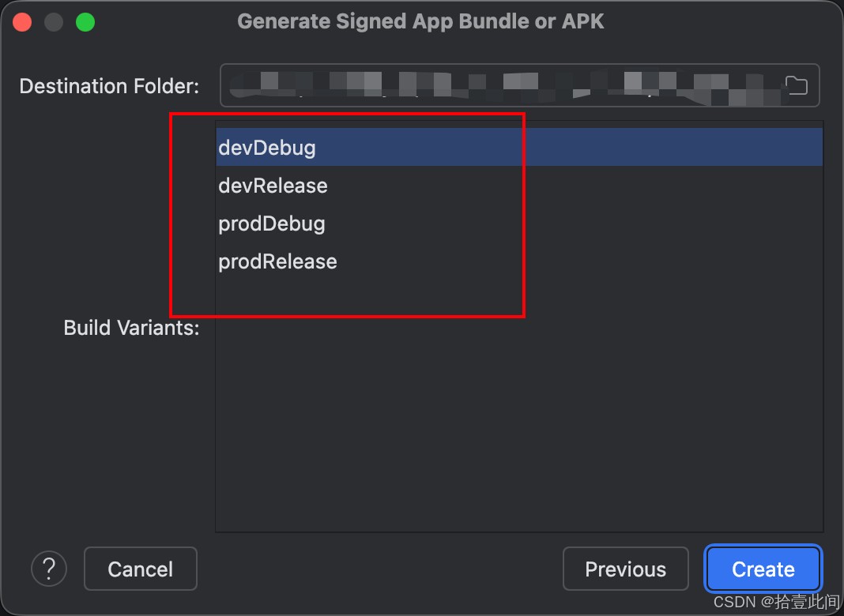Image resolution: width=844 pixels, height=616 pixels.
Task: Click the CSDN watermark text
Action: [x=735, y=603]
